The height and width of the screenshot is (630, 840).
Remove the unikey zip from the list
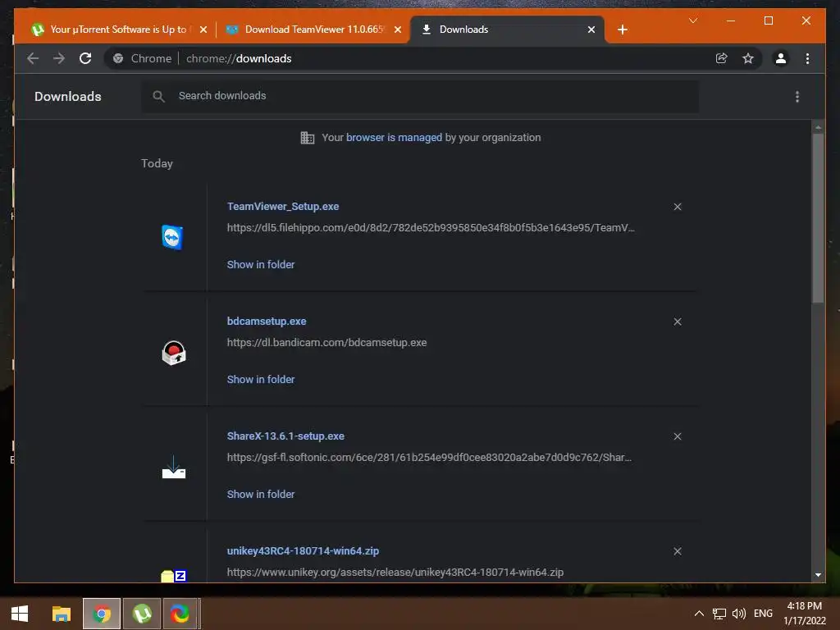[678, 551]
